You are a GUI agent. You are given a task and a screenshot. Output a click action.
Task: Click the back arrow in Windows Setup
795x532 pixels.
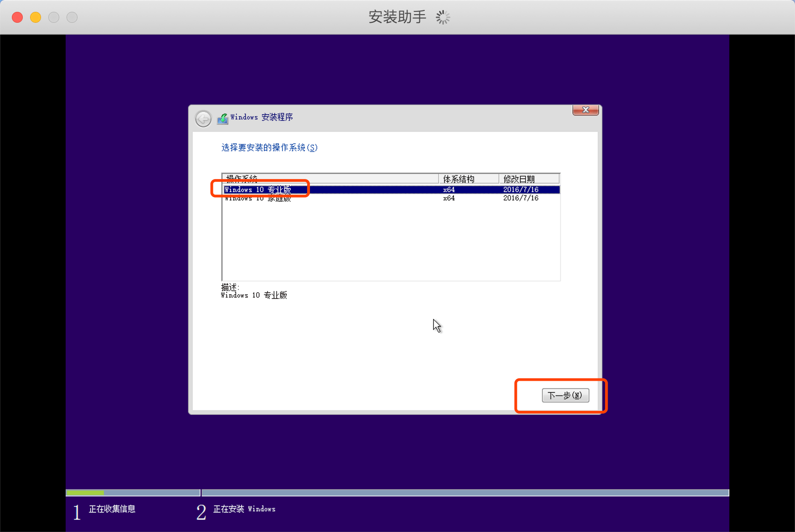pos(203,118)
